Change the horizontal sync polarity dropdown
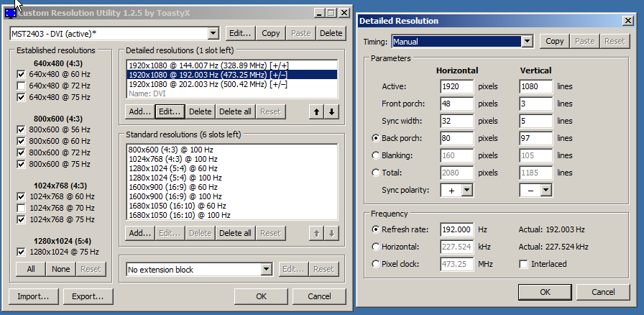Viewport: 644px width, 315px height. tap(466, 190)
